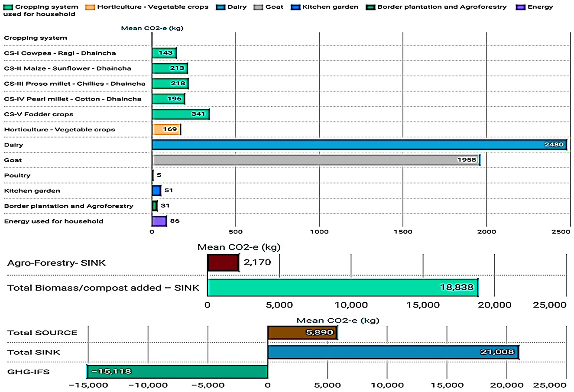Click the blue Kitchen garden bar
Viewport: 574px width, 392px height.
point(156,191)
